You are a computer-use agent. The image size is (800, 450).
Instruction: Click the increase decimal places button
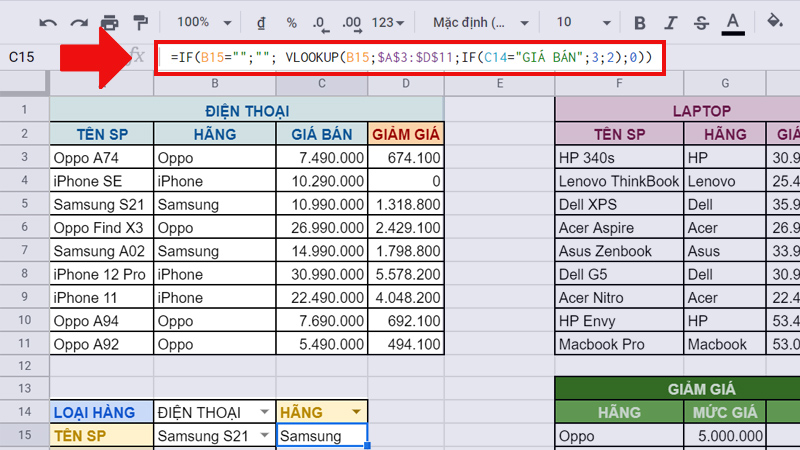tap(351, 22)
